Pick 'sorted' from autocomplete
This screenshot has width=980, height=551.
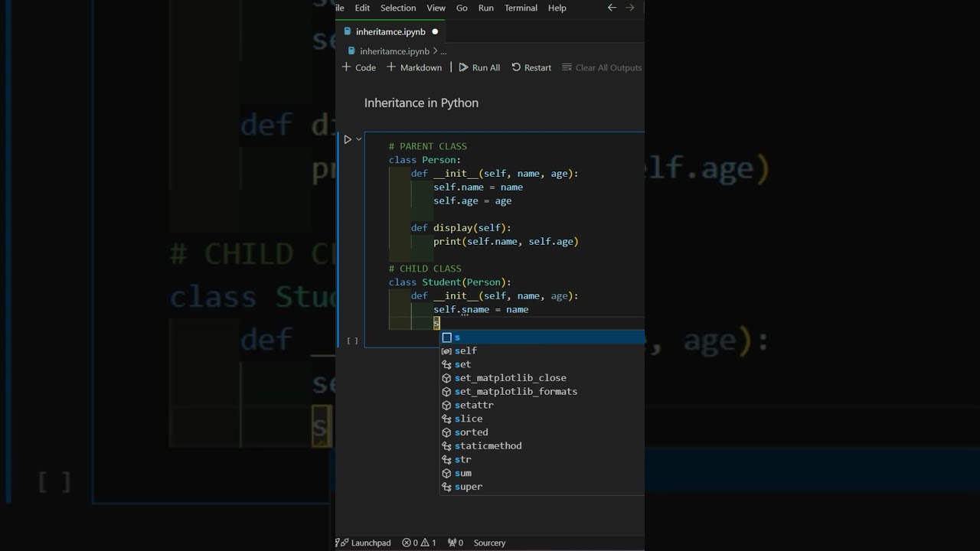pos(542,432)
